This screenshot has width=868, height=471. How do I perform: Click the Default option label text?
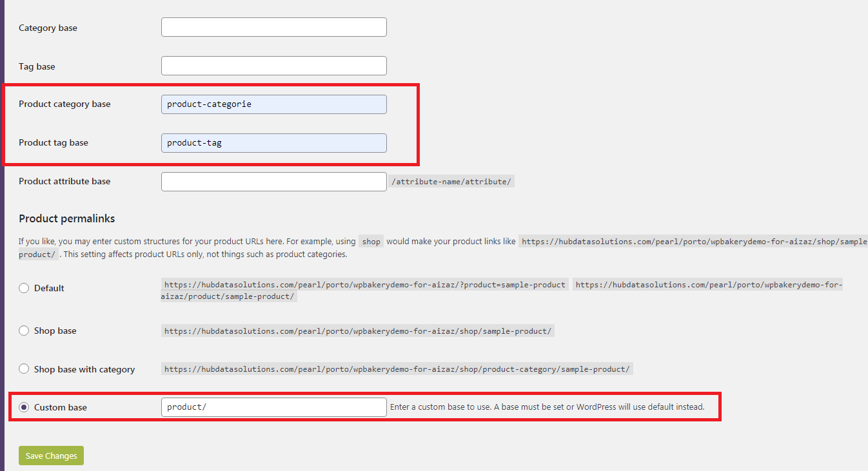(49, 288)
